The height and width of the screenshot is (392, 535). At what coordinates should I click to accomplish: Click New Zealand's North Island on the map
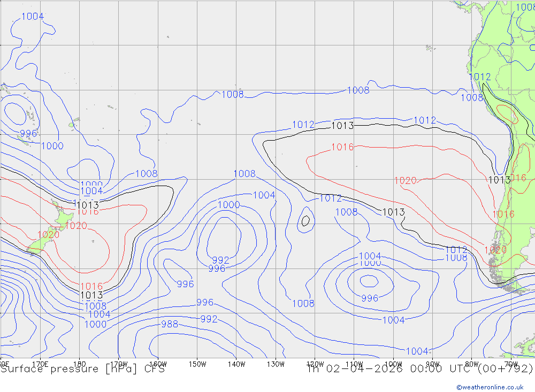click(64, 217)
